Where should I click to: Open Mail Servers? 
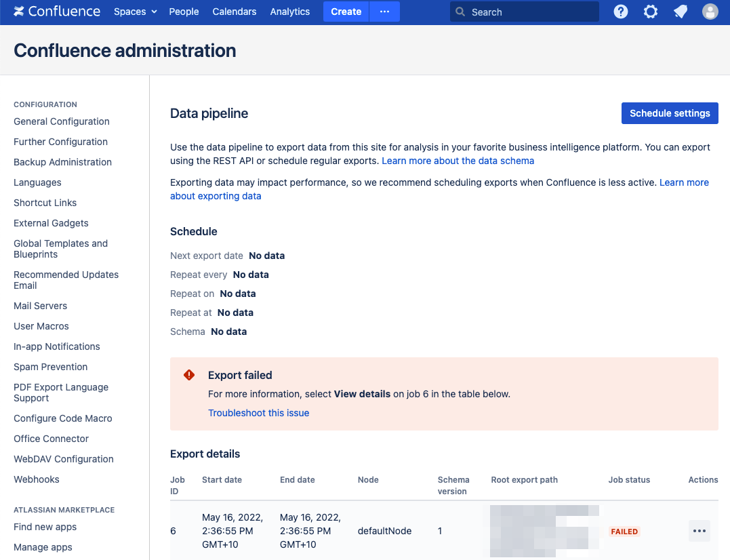point(40,306)
